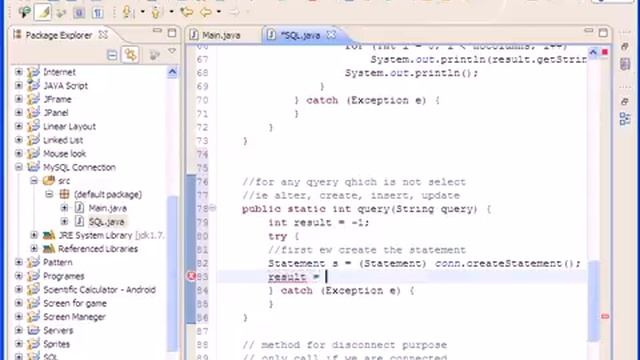640x360 pixels.
Task: Click the Screen for game project icon
Action: coord(33,303)
